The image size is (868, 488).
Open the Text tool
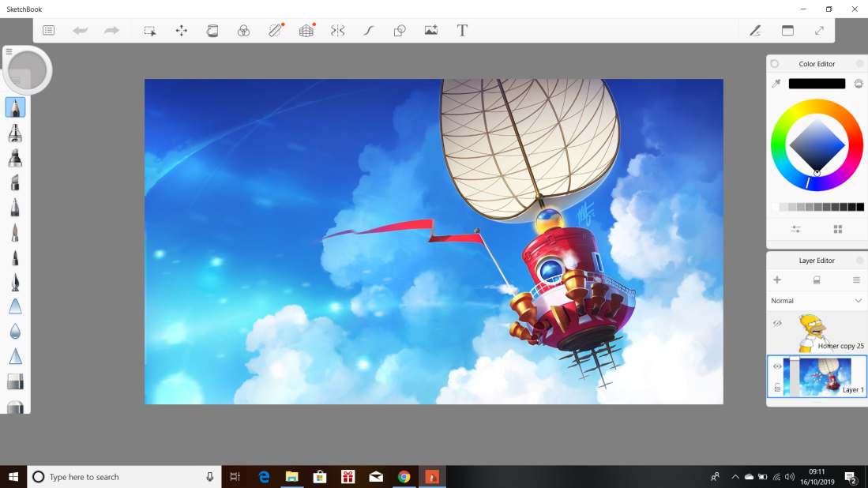pos(462,30)
